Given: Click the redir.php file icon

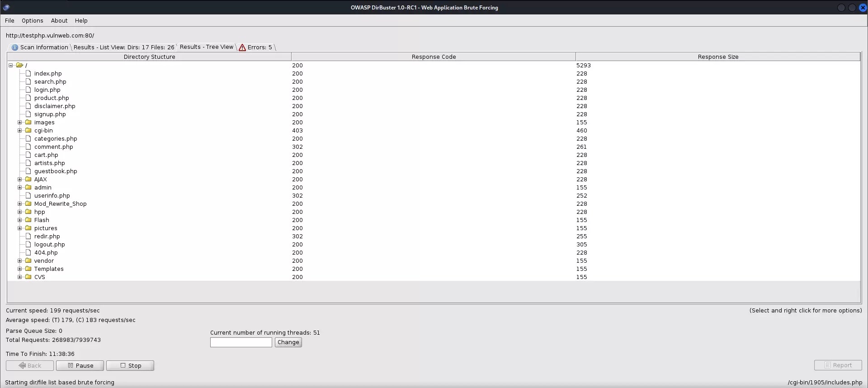Looking at the screenshot, I should point(28,236).
